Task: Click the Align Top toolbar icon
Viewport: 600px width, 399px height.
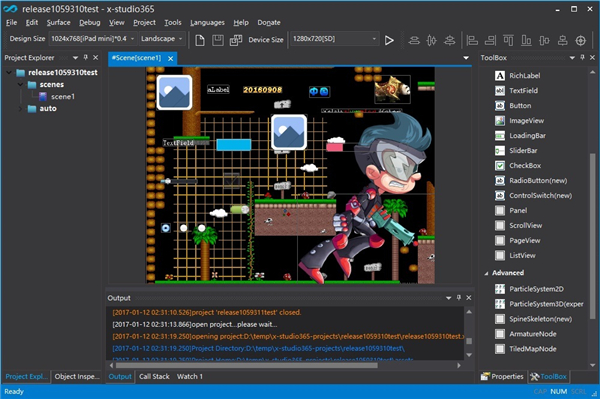Action: [508, 40]
